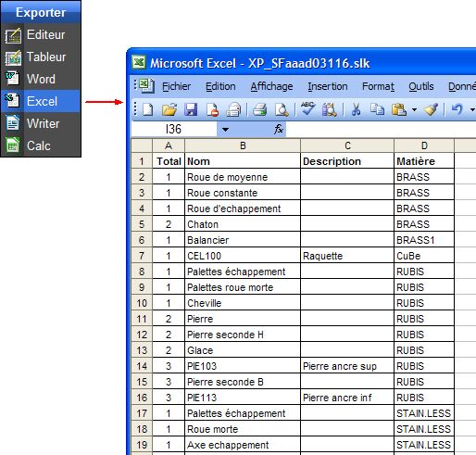Open the Fichier menu
The height and width of the screenshot is (455, 476).
point(176,86)
